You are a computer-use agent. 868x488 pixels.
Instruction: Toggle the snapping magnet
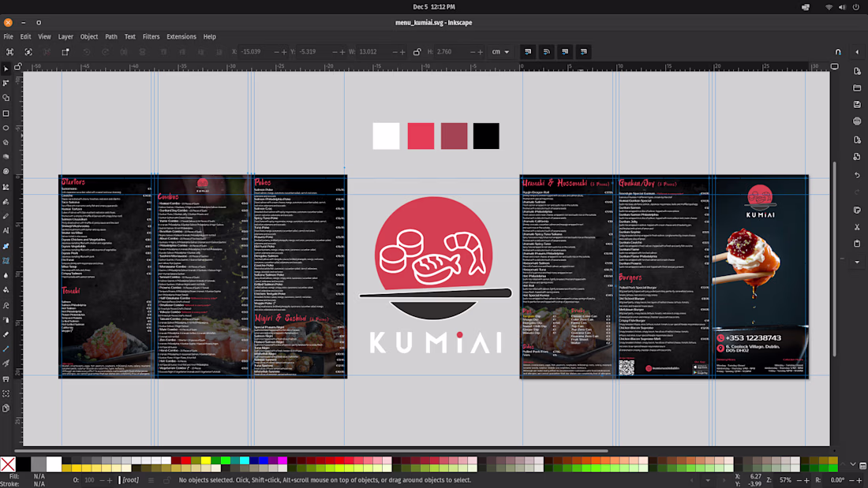pyautogui.click(x=838, y=51)
